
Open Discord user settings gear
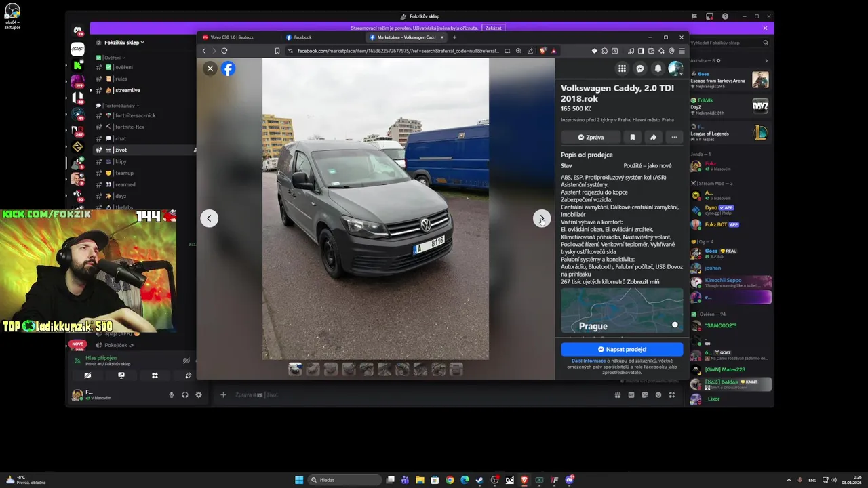click(x=199, y=394)
